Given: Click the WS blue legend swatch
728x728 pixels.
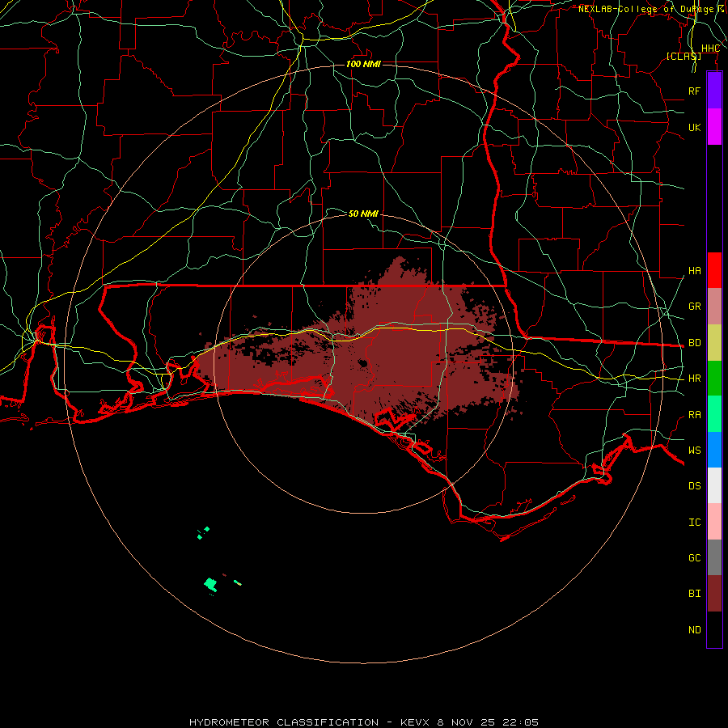Looking at the screenshot, I should pos(714,450).
